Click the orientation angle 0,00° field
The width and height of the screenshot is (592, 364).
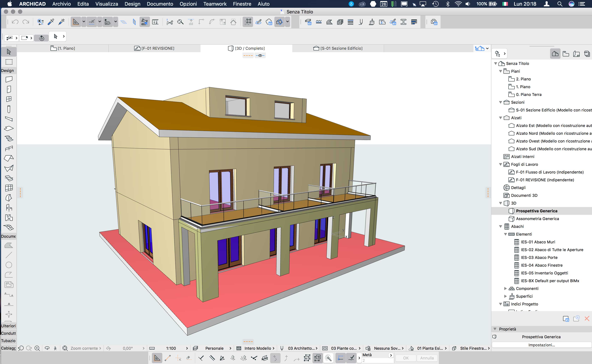click(x=127, y=348)
